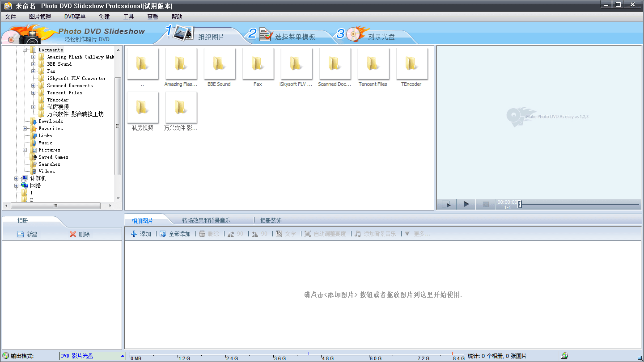The width and height of the screenshot is (644, 362).
Task: Click the preview mode icon left of play
Action: (x=446, y=204)
